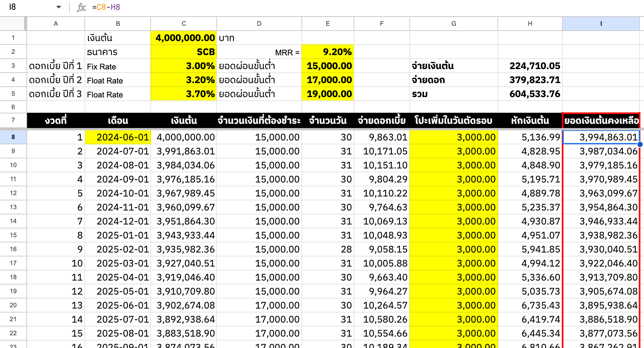
Task: Click the selected cell 3,994,863.01
Action: 601,137
